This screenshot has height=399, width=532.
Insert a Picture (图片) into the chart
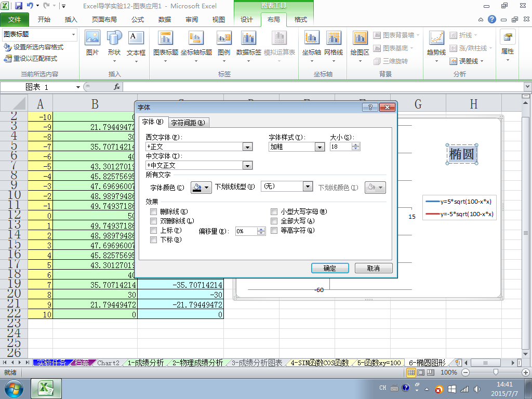[92, 43]
